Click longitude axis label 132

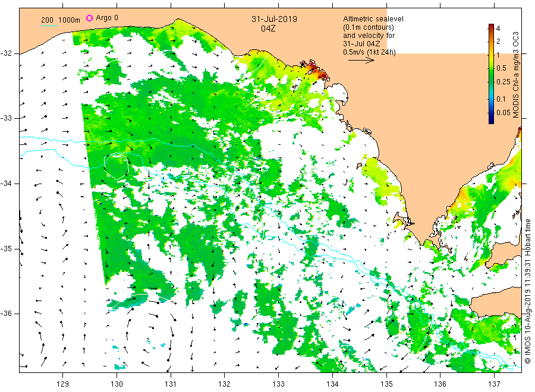coord(225,384)
